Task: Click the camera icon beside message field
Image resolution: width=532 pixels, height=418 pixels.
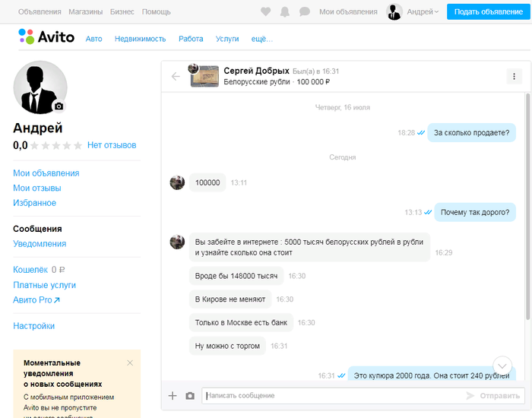Action: click(x=190, y=396)
